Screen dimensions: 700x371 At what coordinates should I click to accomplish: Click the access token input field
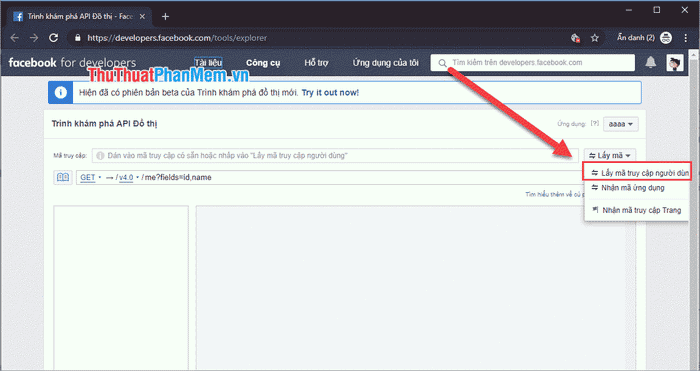click(335, 155)
